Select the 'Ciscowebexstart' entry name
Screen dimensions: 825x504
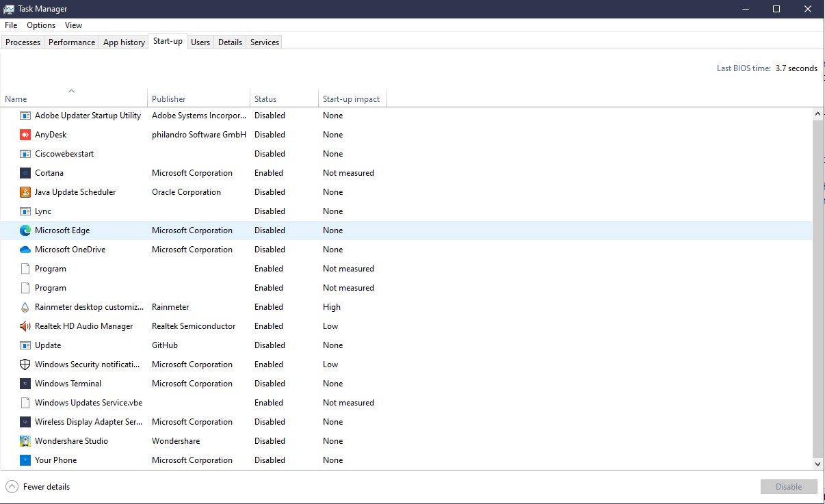click(x=64, y=154)
